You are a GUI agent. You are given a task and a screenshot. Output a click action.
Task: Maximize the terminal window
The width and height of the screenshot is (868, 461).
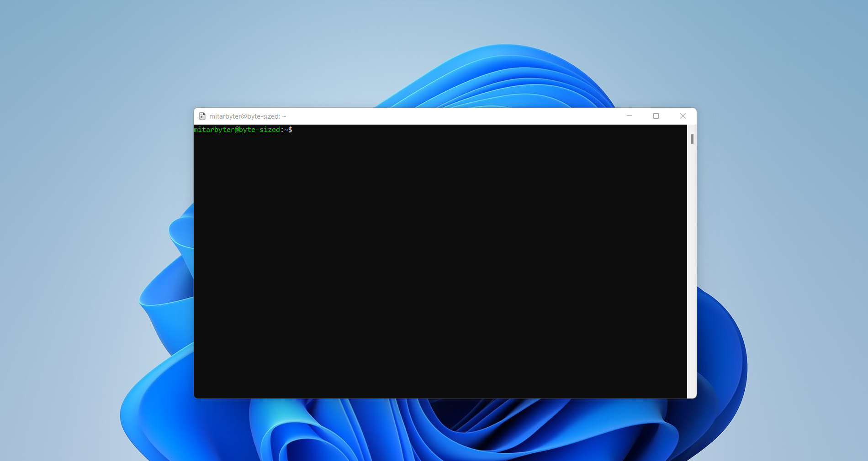tap(656, 116)
